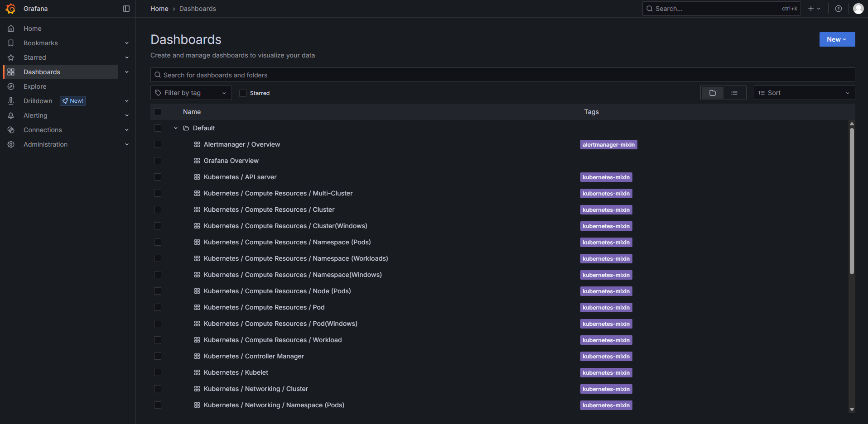
Task: Open the Filter by tag dropdown
Action: (191, 93)
